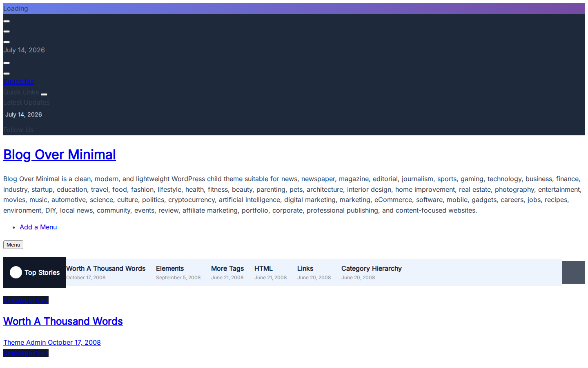Toggle the small icon beside Quick Links
This screenshot has height=368, width=588.
(x=44, y=94)
